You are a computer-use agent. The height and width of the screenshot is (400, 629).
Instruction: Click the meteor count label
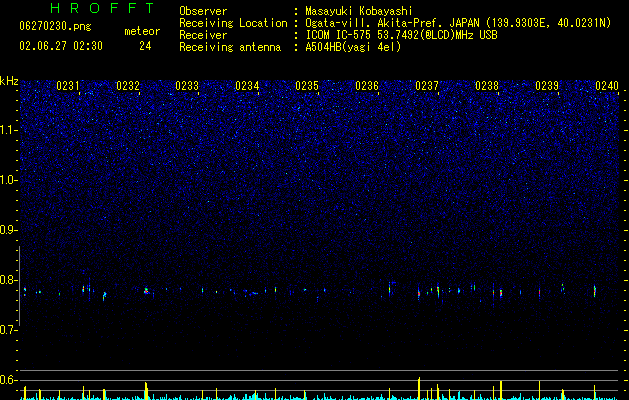click(x=142, y=31)
